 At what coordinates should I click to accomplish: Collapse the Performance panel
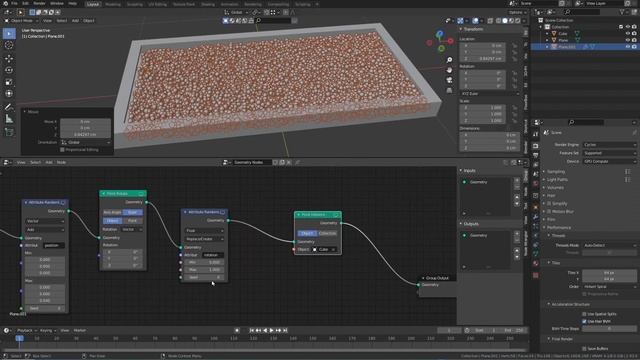559,227
